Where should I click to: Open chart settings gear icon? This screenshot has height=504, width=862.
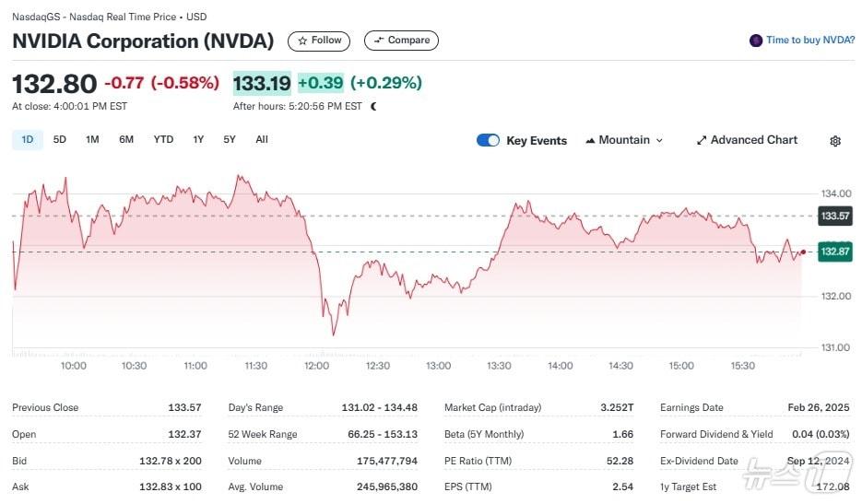pyautogui.click(x=835, y=141)
